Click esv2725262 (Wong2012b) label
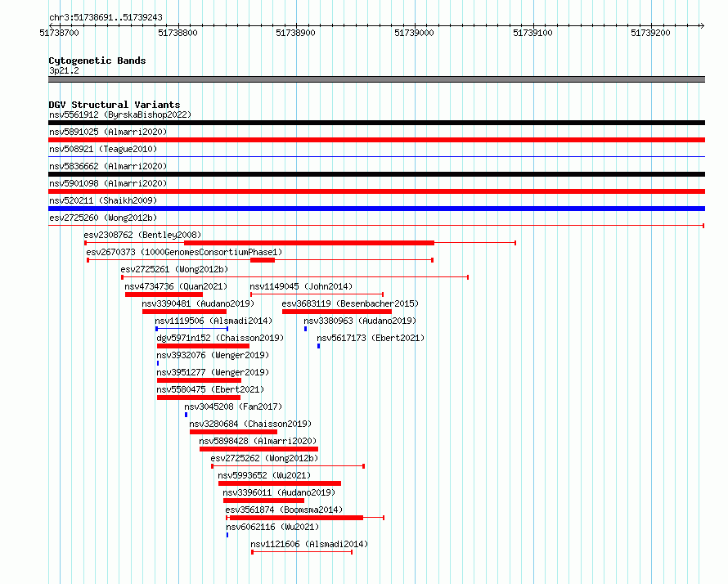Image resolution: width=728 pixels, height=584 pixels. (265, 458)
